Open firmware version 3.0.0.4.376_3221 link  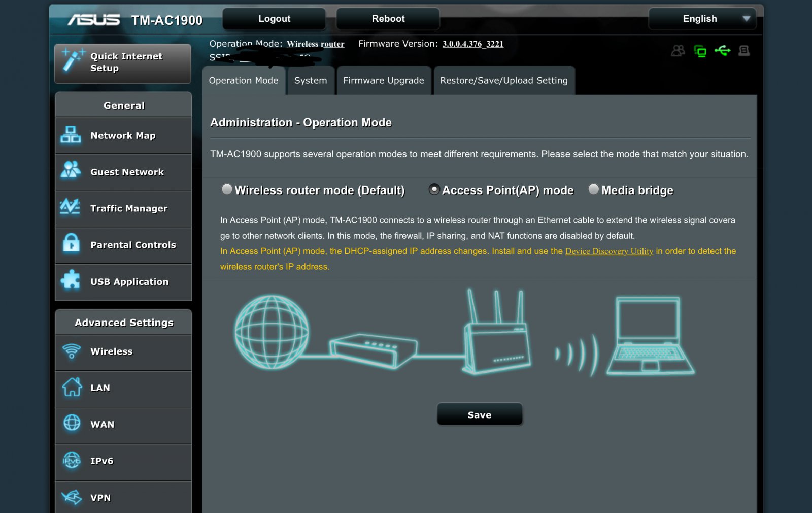tap(472, 44)
